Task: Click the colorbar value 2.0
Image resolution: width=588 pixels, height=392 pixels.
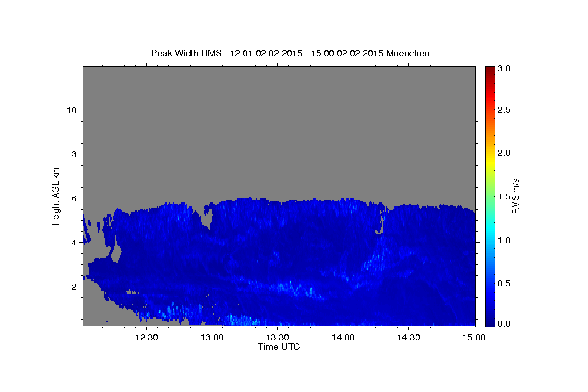Action: coord(504,153)
